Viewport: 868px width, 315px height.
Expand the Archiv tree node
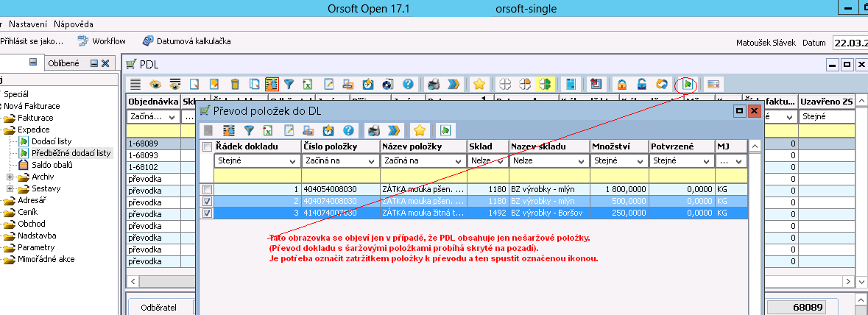point(10,177)
